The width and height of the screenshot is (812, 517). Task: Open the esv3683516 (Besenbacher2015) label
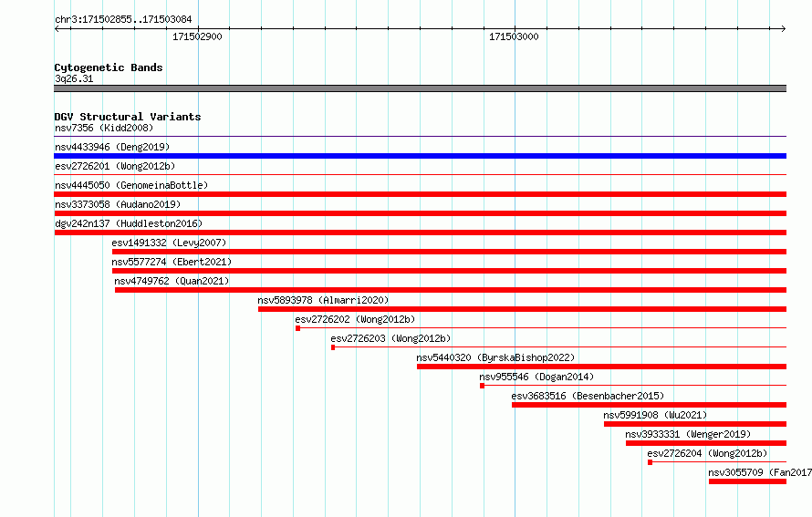point(588,396)
